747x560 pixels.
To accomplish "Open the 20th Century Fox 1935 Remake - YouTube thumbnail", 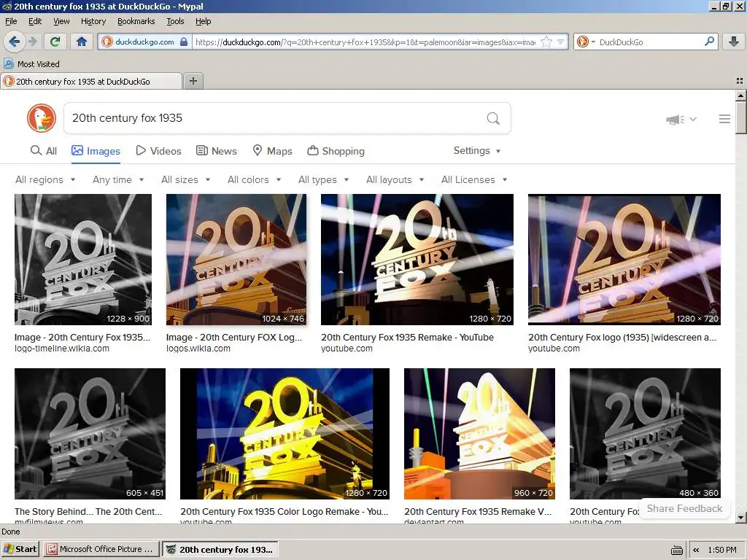I will tap(417, 260).
